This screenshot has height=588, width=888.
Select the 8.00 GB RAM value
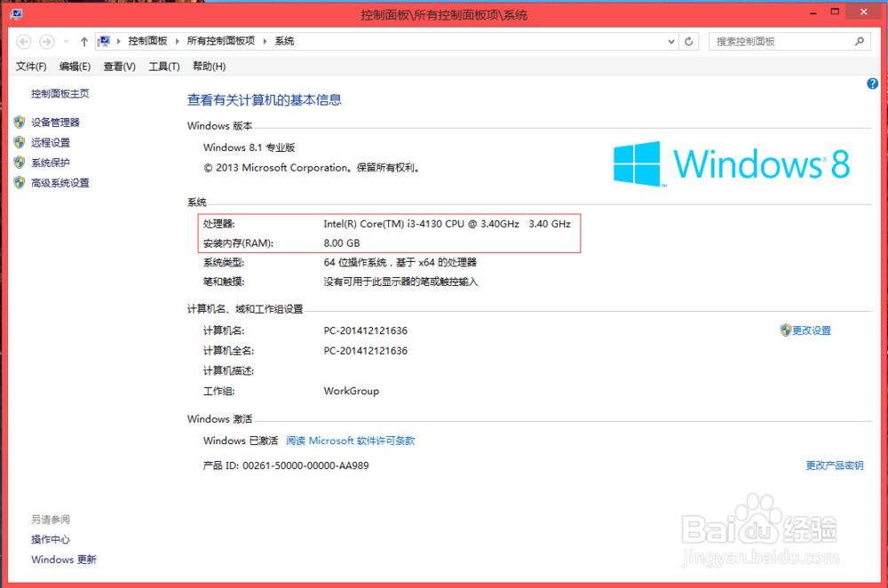click(x=342, y=243)
